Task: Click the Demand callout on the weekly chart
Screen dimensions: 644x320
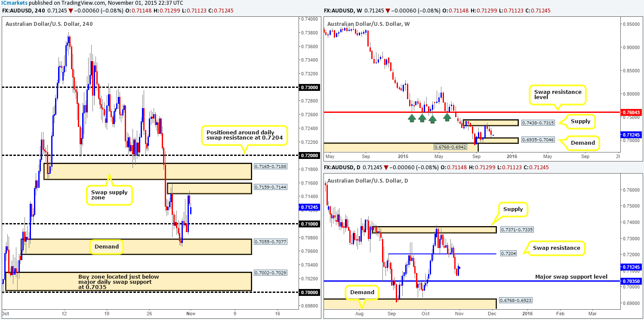Action: [x=583, y=143]
